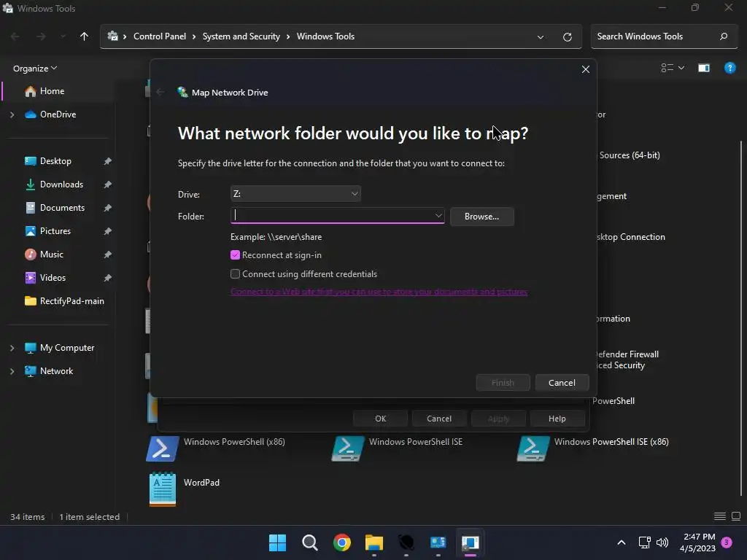Open the Windows Start menu

coord(277,542)
